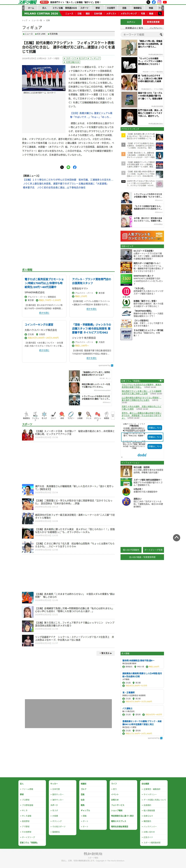Share article on X below the text
Screen dimensions: 186x868
[62, 167]
